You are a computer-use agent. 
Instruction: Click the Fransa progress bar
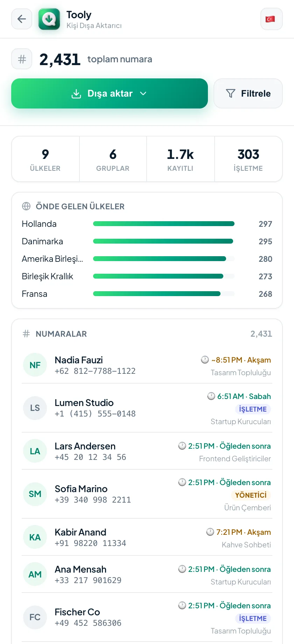(x=164, y=294)
